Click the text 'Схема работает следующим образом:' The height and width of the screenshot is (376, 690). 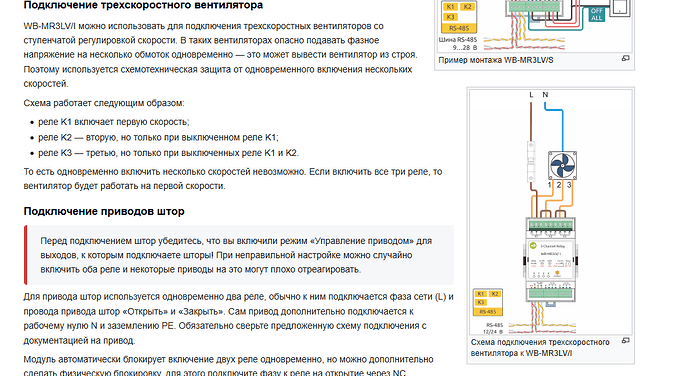[x=104, y=103]
